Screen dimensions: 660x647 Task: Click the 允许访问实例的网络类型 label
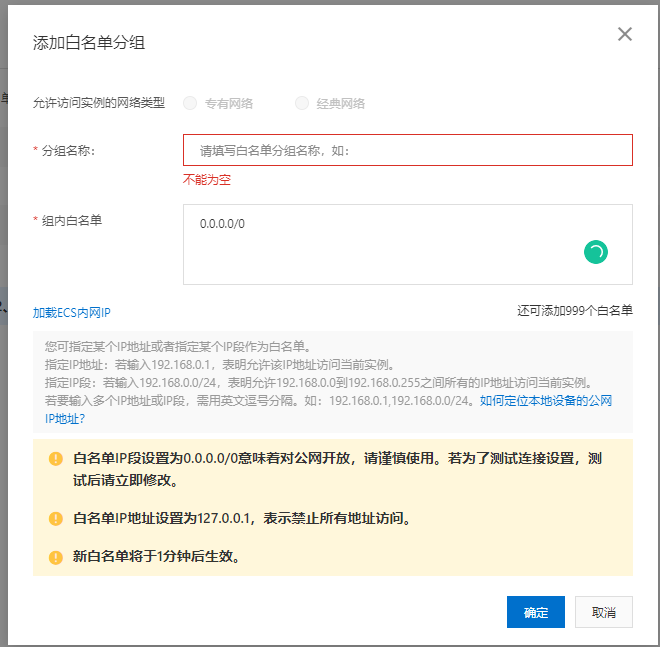pyautogui.click(x=99, y=103)
